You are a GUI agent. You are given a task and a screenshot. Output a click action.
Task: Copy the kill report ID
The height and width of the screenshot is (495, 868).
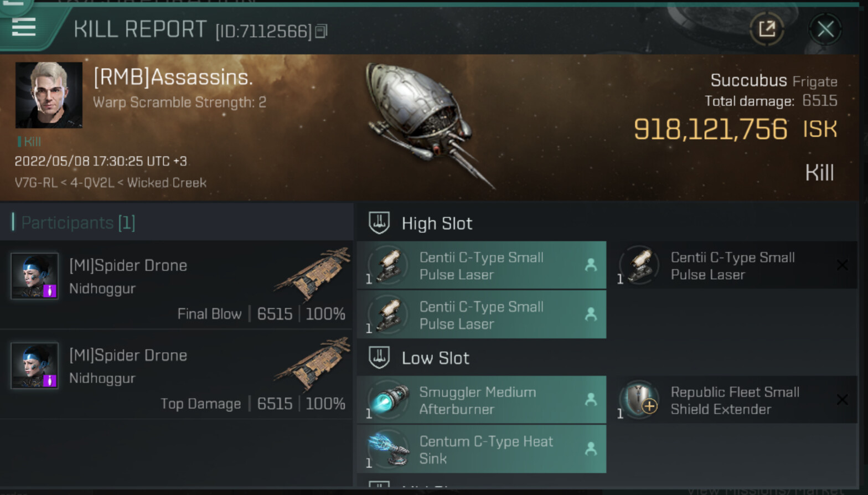(322, 32)
